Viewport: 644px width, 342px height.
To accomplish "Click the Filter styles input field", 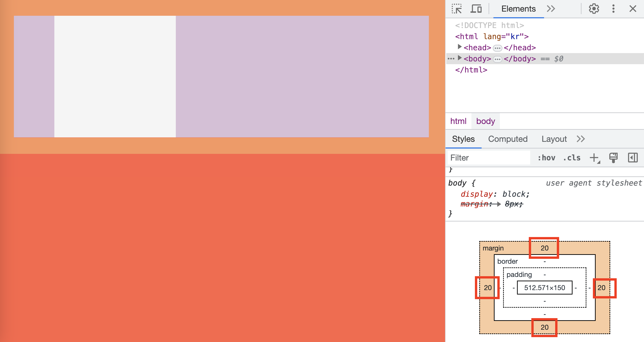I will [x=489, y=158].
